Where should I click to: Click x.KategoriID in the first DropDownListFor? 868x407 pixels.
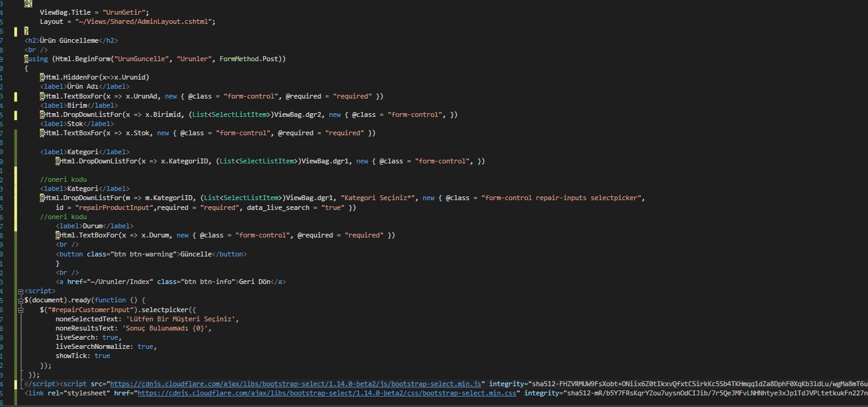[x=185, y=161]
